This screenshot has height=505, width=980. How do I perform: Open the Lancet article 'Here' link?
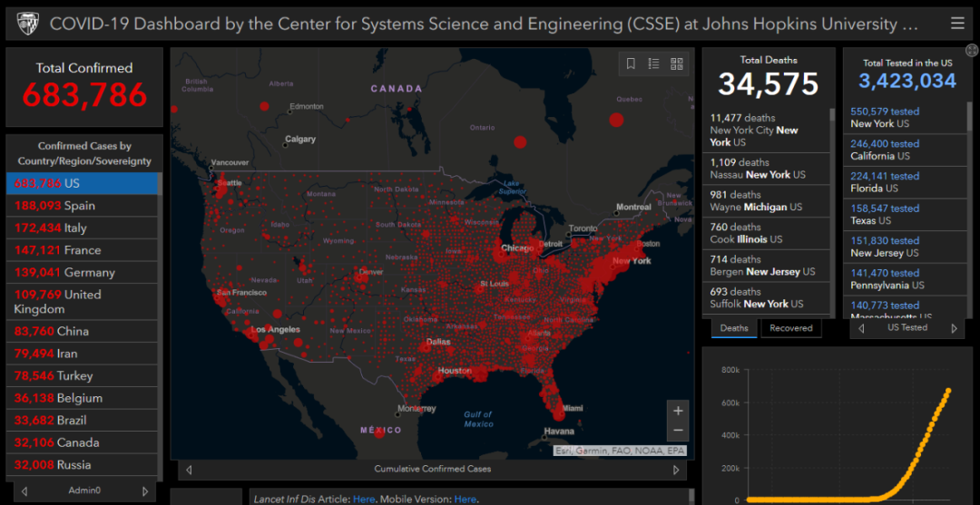coord(364,499)
